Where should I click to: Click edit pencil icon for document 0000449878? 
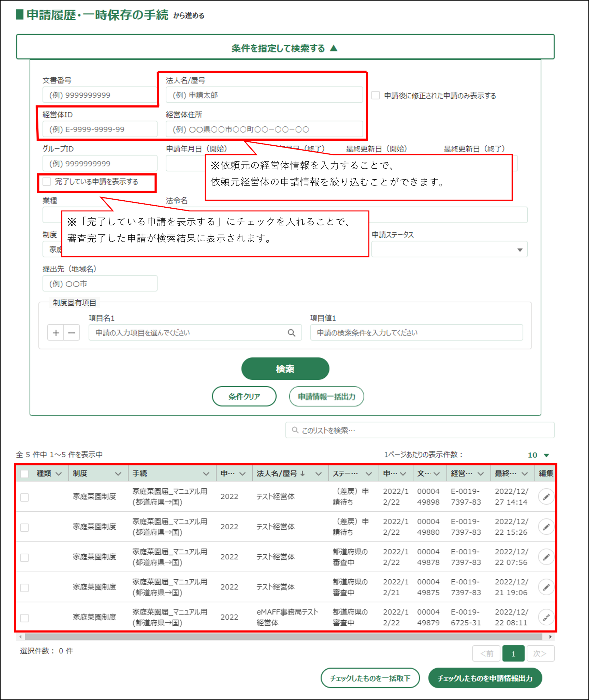(x=546, y=557)
